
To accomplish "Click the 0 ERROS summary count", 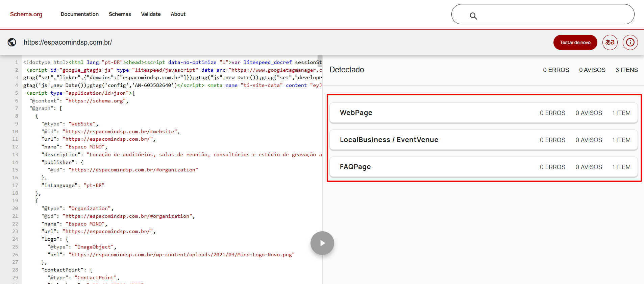I will click(556, 70).
